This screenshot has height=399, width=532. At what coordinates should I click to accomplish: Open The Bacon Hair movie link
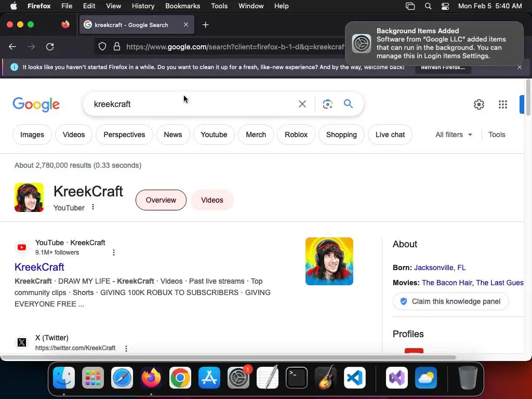446,283
